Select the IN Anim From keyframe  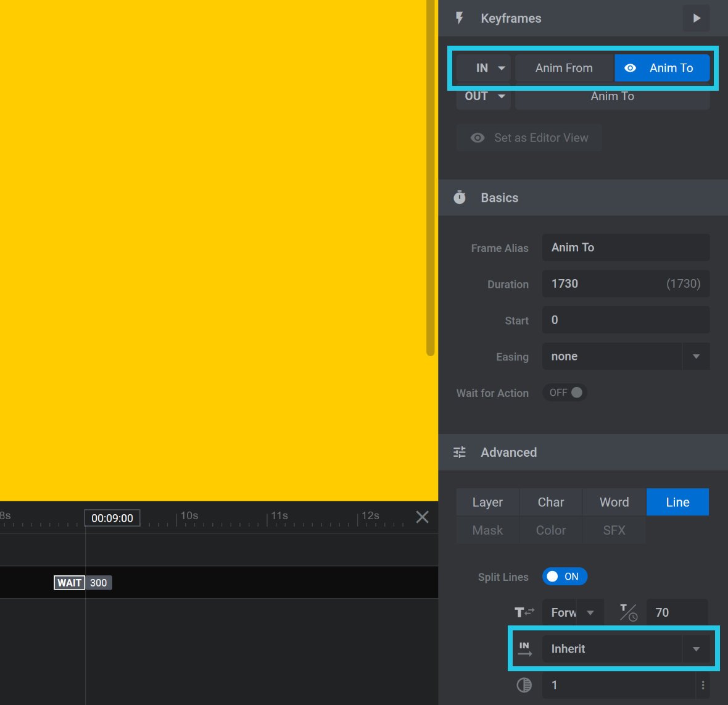564,69
